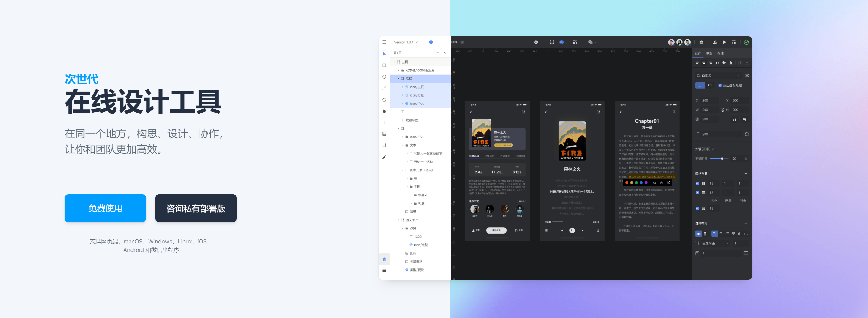This screenshot has height=318, width=868.
Task: Switch to the 设计 tab
Action: point(697,53)
